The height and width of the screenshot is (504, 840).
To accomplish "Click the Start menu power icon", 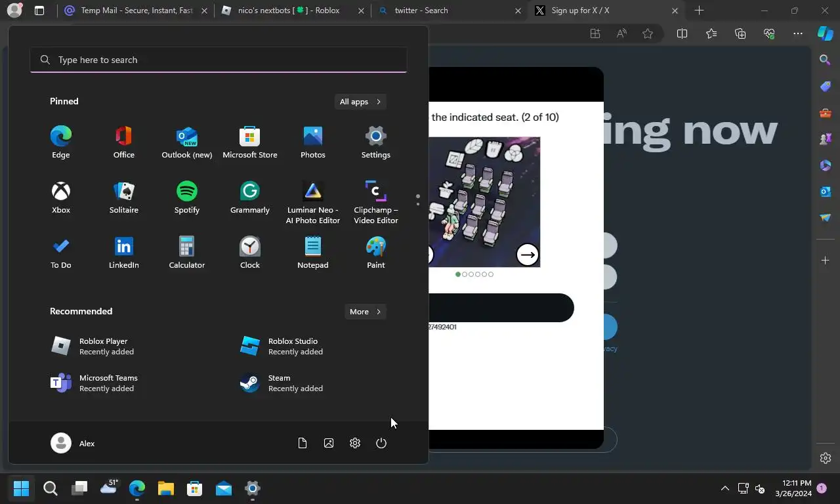I will pos(381,443).
